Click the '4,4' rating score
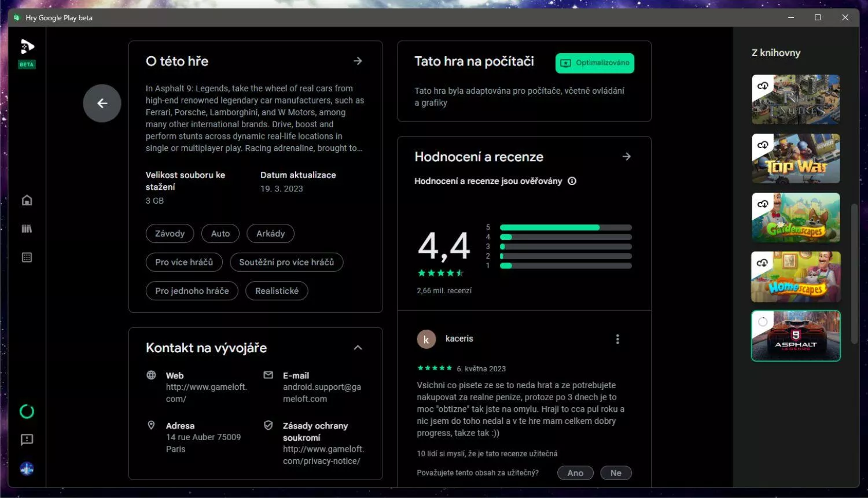This screenshot has height=498, width=868. point(444,246)
